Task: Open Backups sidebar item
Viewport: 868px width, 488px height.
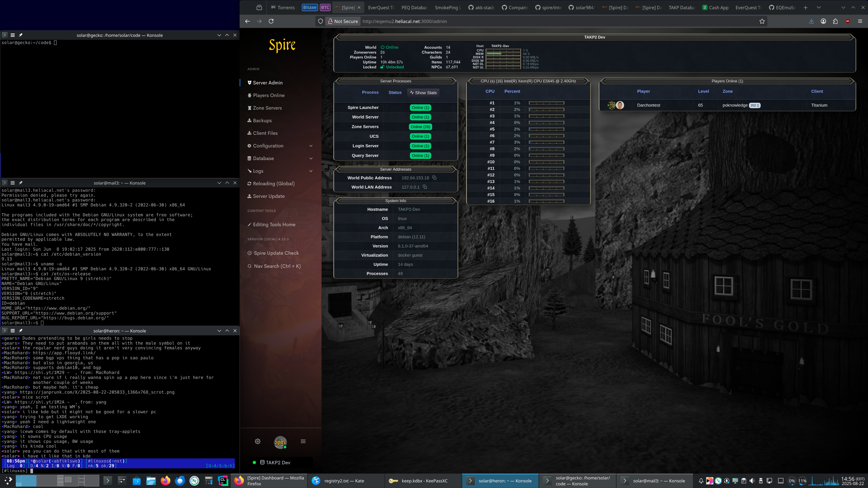Action: 259,121
